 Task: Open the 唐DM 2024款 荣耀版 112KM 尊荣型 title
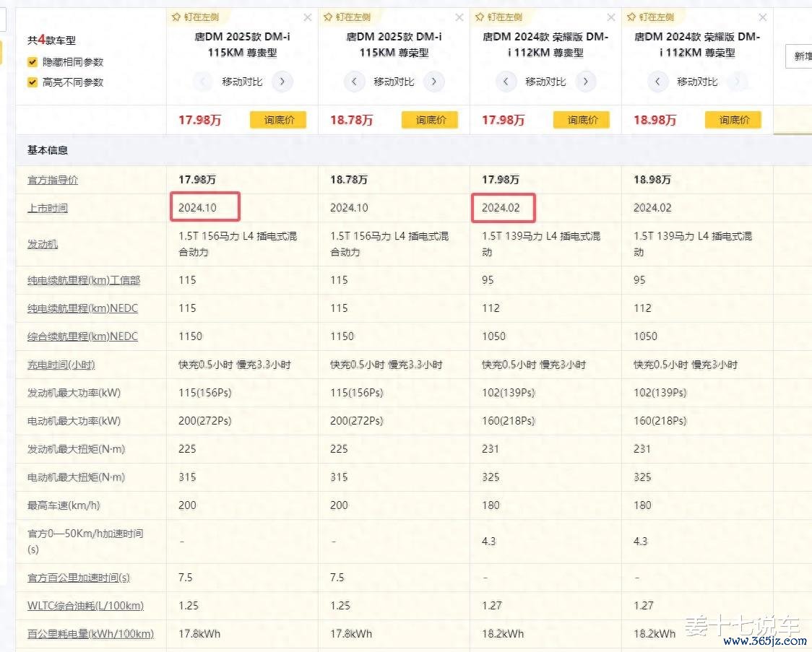[698, 45]
